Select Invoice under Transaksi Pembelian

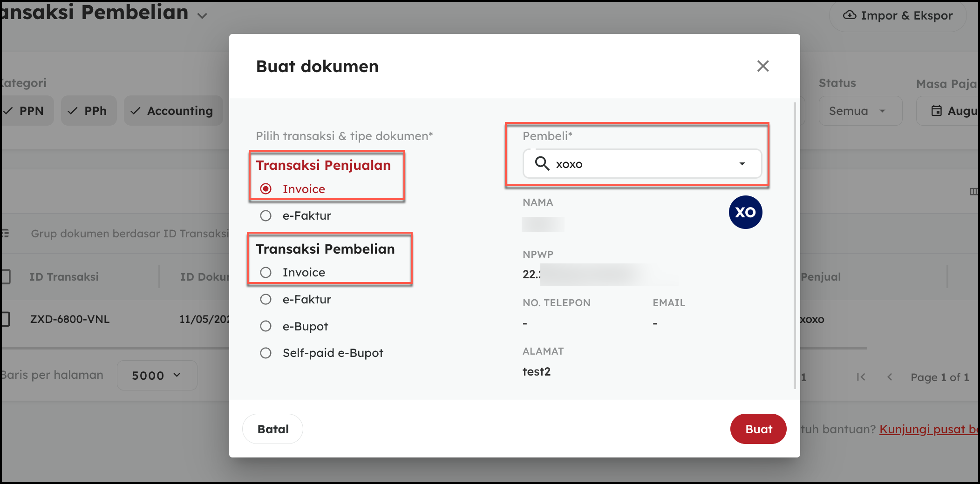pyautogui.click(x=266, y=273)
